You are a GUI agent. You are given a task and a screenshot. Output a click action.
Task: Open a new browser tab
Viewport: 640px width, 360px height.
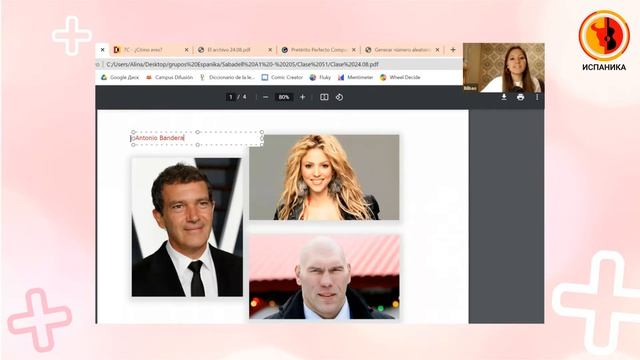point(453,50)
